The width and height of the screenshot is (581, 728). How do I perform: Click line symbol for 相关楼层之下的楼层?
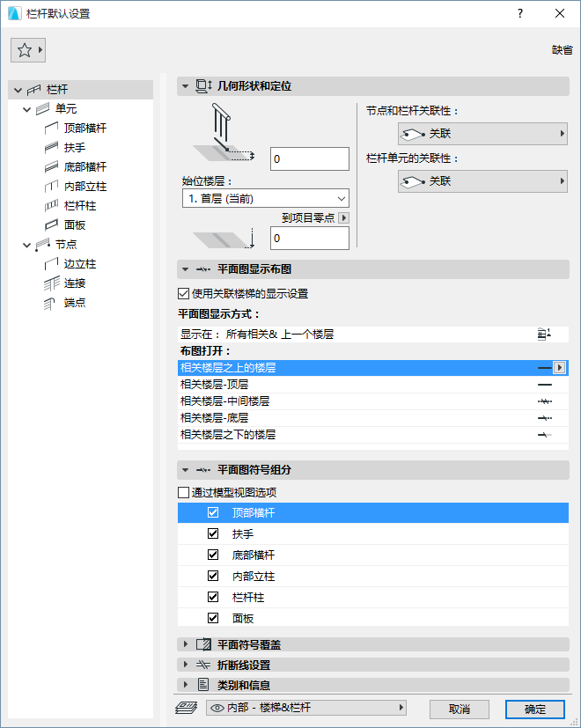click(545, 435)
